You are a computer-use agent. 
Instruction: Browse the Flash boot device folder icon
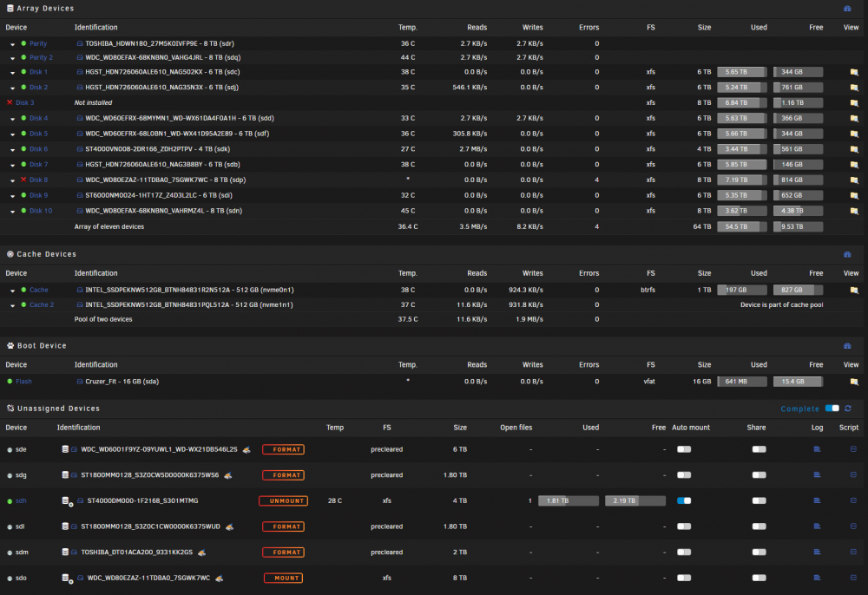point(853,382)
